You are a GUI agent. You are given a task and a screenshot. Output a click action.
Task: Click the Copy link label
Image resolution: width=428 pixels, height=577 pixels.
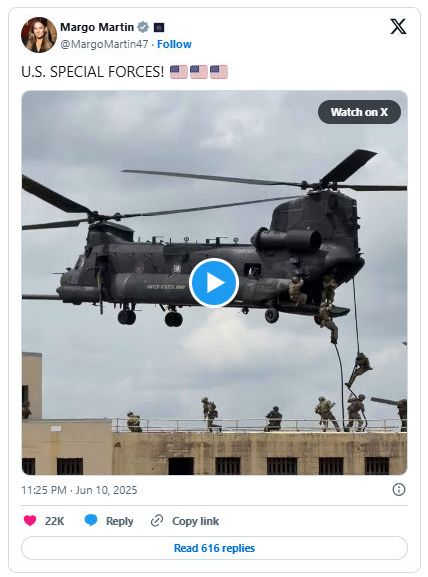[195, 521]
